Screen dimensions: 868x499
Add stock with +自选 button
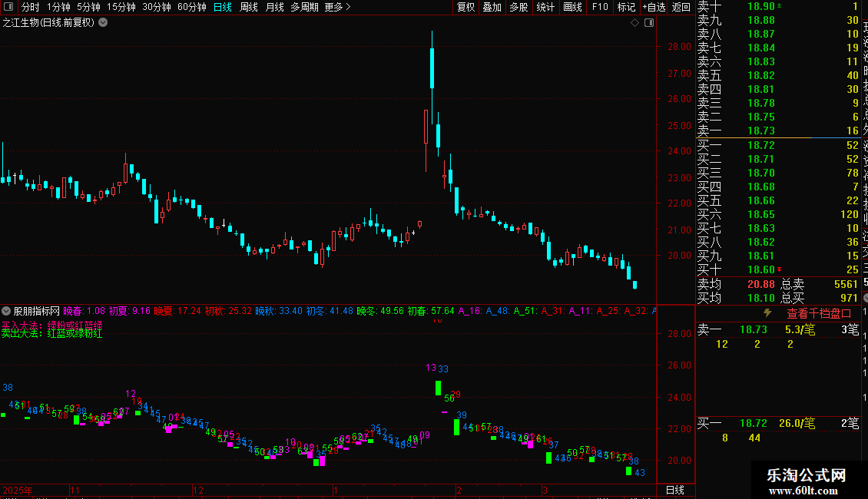[x=654, y=7]
